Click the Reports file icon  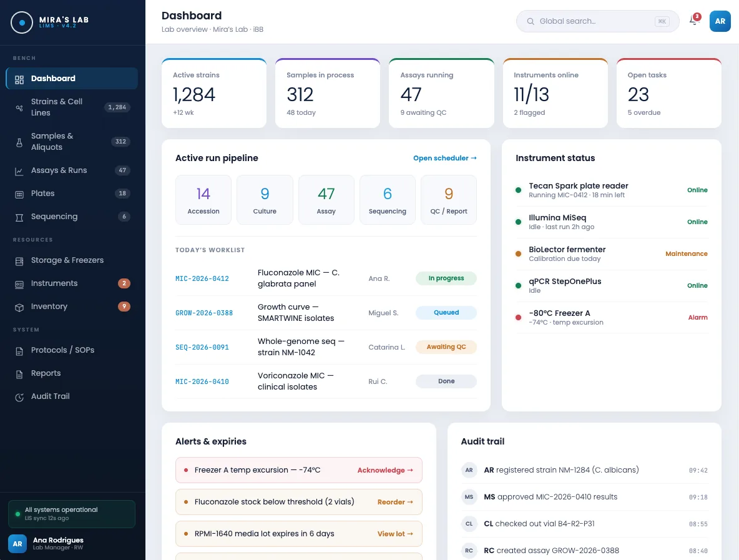19,375
